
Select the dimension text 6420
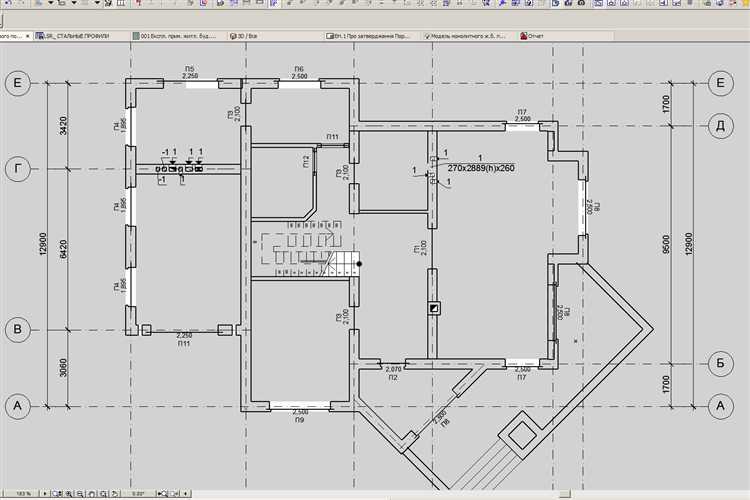64,250
